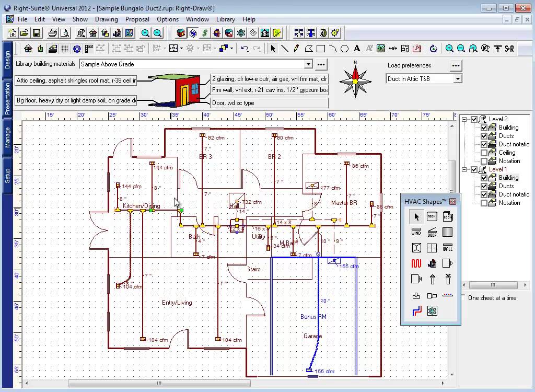
Task: Toggle the grid dots icon
Action: (64, 49)
